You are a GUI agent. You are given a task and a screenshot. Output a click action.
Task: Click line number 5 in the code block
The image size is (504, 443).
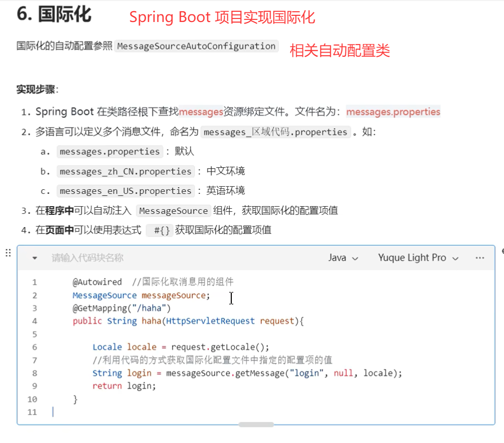pyautogui.click(x=34, y=335)
